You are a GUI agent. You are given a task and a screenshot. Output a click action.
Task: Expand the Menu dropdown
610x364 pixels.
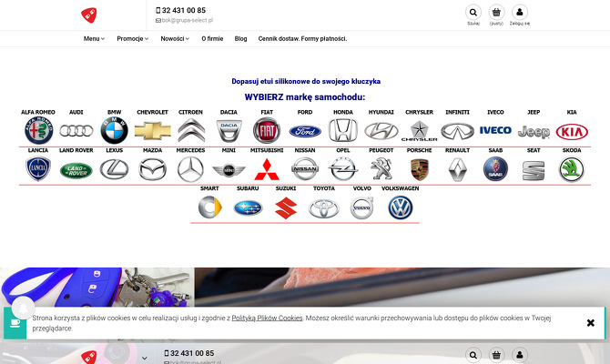(x=94, y=38)
